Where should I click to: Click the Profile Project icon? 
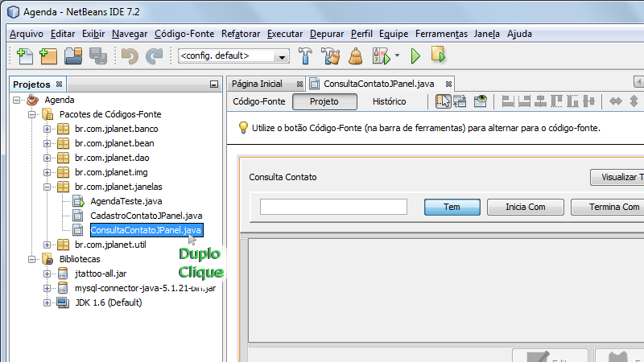[438, 55]
